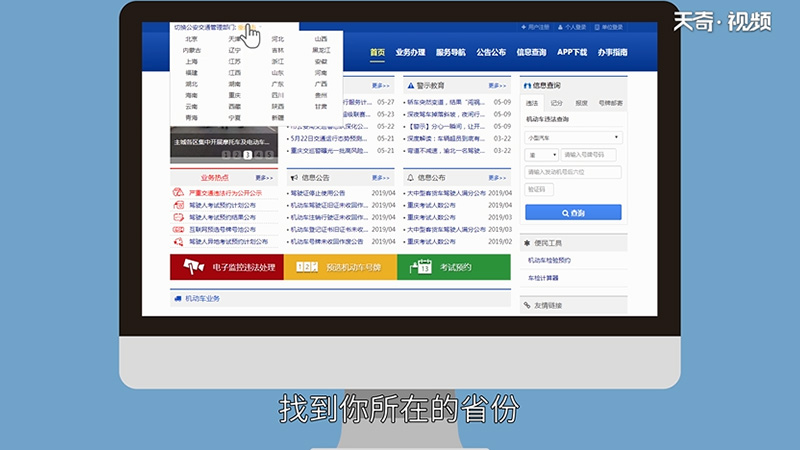Screen dimensions: 800x450
Task: Click the person icon beside 个人登录
Action: tap(560, 27)
